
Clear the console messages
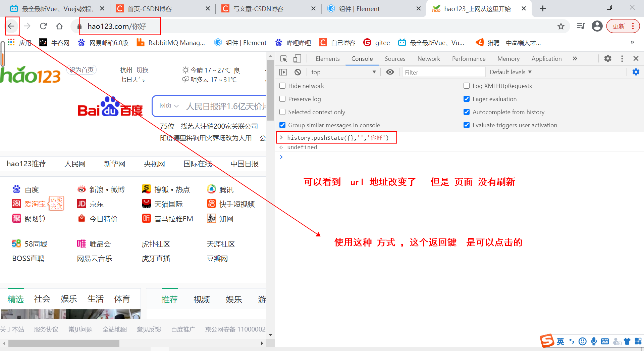pos(298,72)
